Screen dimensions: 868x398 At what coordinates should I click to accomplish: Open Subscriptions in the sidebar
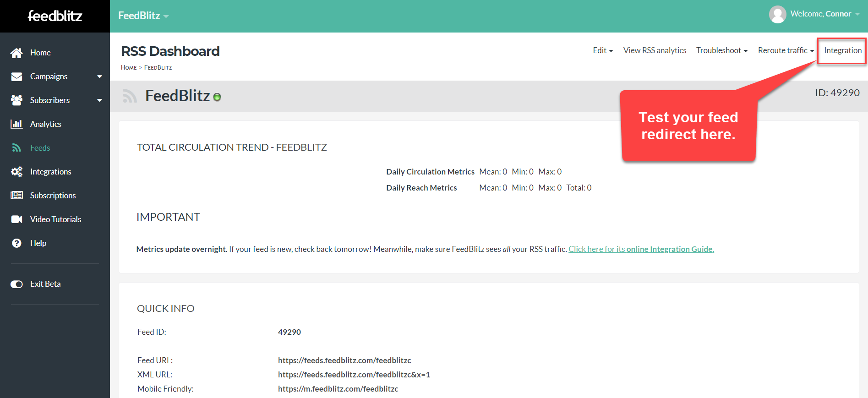click(x=53, y=196)
